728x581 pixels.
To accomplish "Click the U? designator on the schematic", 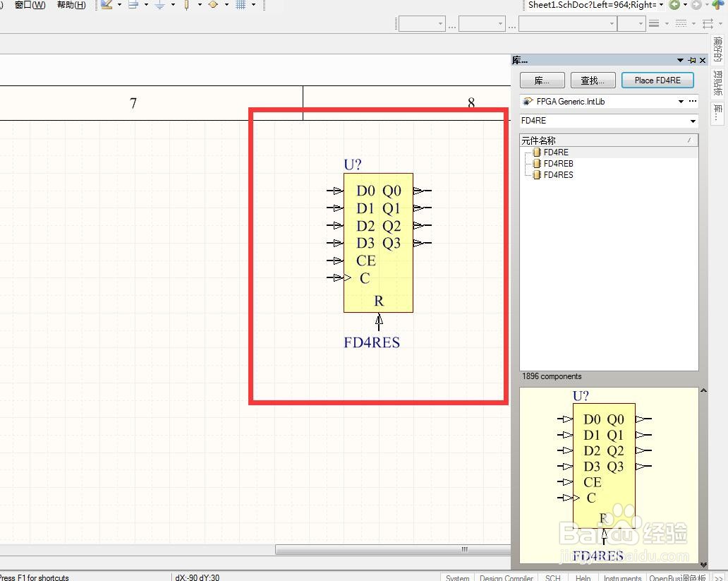I will coord(353,164).
